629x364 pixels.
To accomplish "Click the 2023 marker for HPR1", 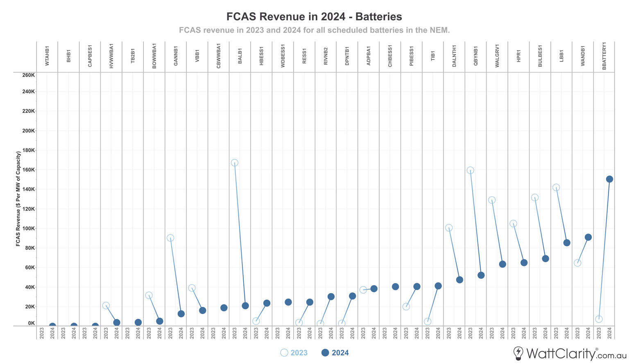I will click(x=513, y=223).
